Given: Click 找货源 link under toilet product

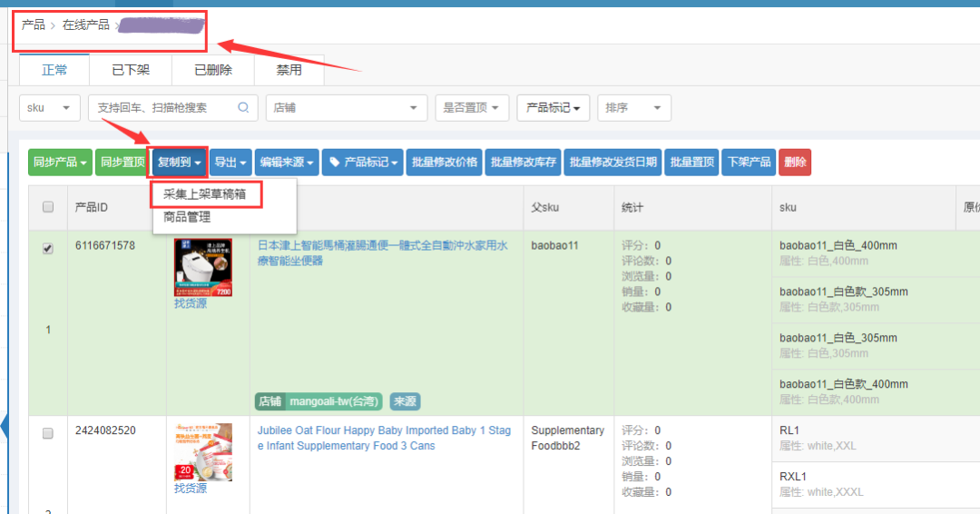Looking at the screenshot, I should click(x=191, y=303).
